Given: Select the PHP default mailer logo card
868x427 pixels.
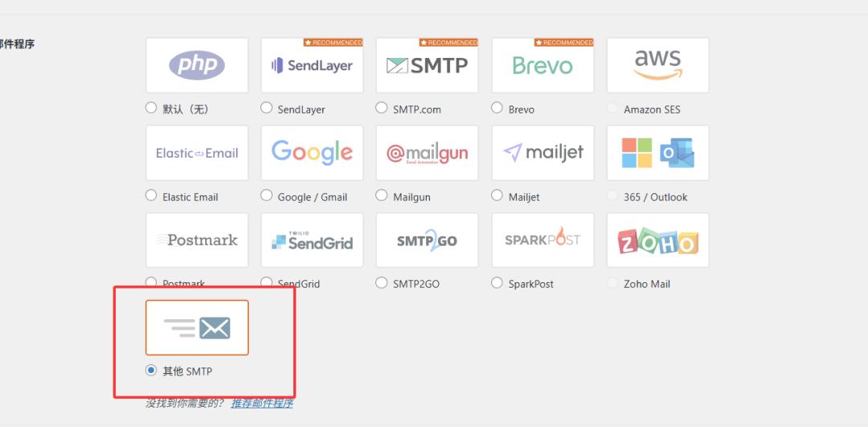Looking at the screenshot, I should (197, 65).
